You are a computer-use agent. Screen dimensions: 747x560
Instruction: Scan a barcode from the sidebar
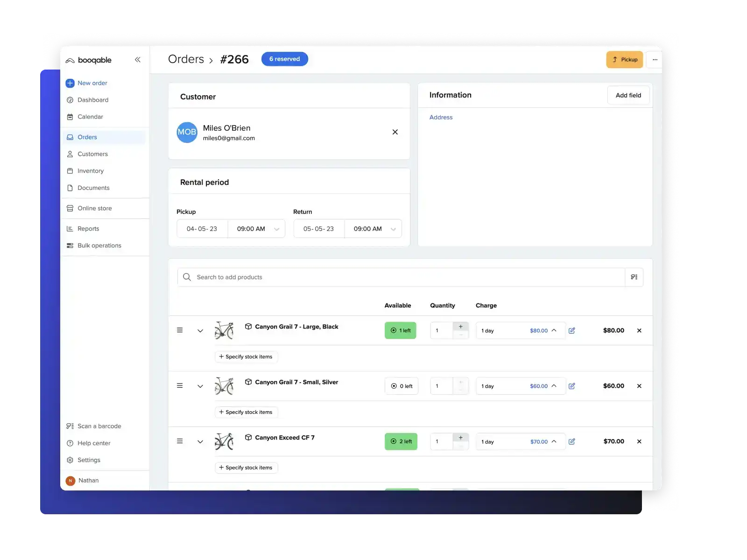click(x=99, y=426)
